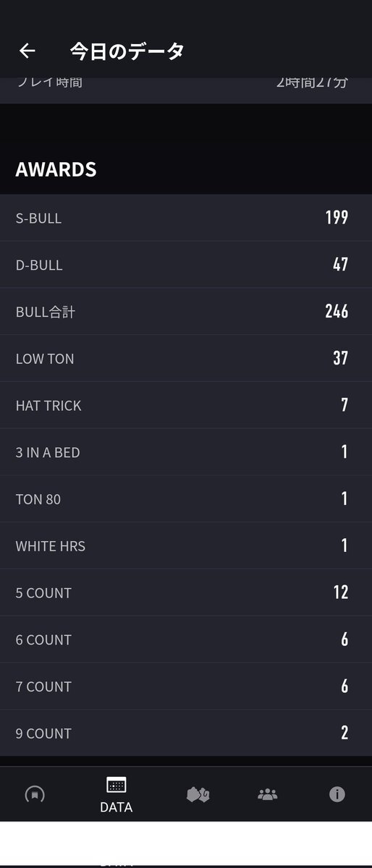
Task: Open the puzzle-shaped icon in bottom navigation
Action: (x=198, y=794)
